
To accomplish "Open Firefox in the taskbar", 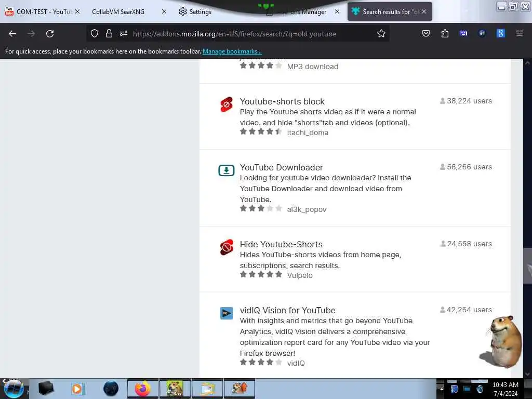I will coord(142,389).
